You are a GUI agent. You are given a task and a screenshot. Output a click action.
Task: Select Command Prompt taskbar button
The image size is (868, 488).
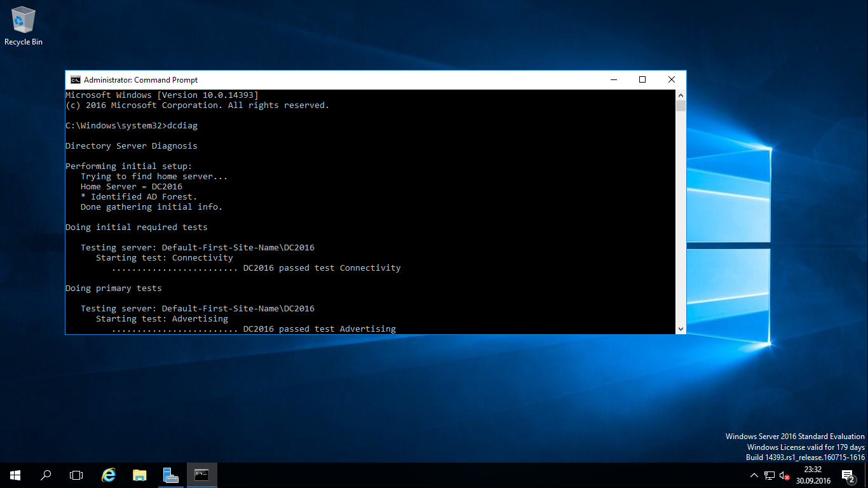201,475
